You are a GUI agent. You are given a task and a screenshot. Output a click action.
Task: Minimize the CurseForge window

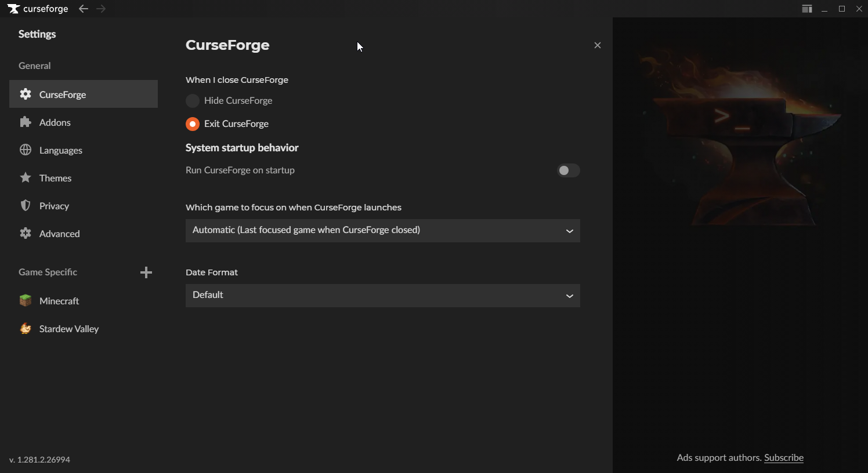(x=824, y=9)
